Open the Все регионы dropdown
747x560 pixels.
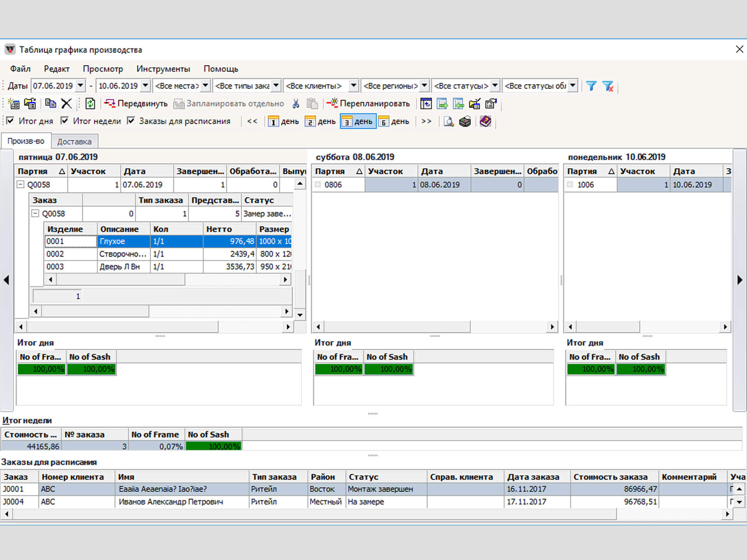pos(424,86)
